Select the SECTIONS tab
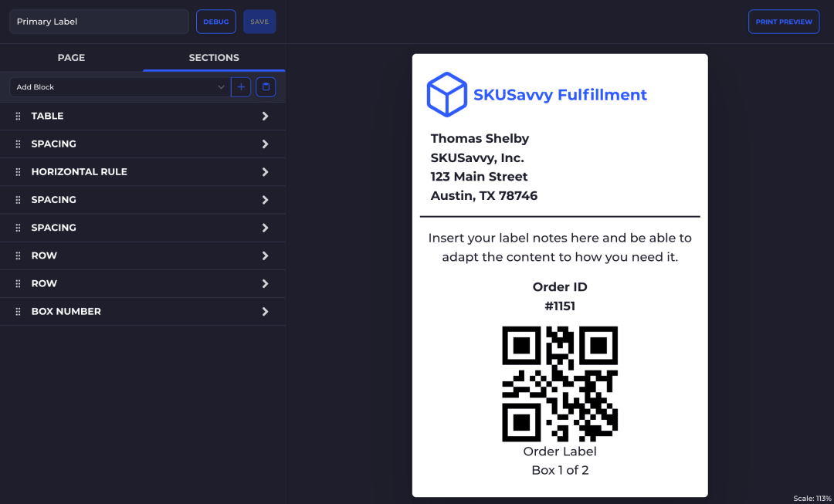Screen dimensions: 834x504 point(214,58)
